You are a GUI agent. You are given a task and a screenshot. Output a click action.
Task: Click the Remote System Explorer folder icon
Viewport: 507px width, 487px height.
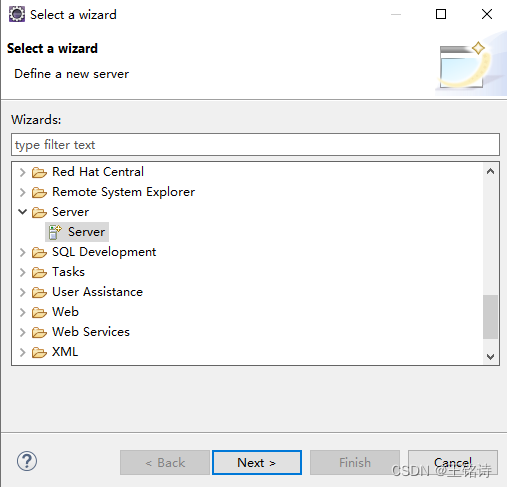tap(39, 192)
